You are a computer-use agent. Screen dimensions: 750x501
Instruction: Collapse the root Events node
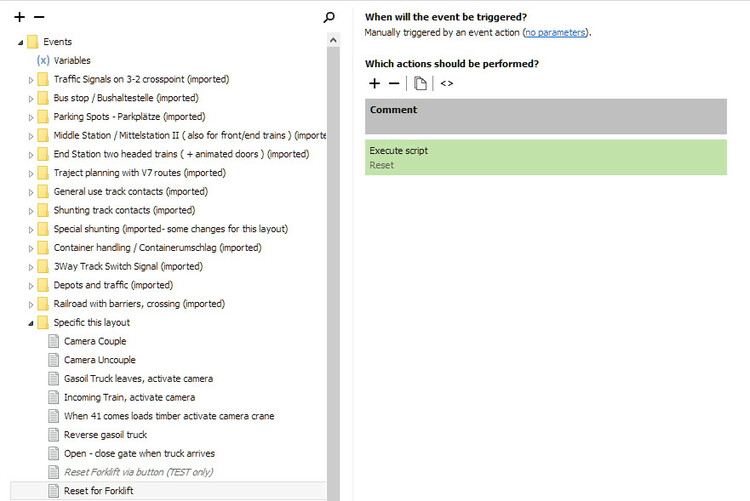[21, 42]
